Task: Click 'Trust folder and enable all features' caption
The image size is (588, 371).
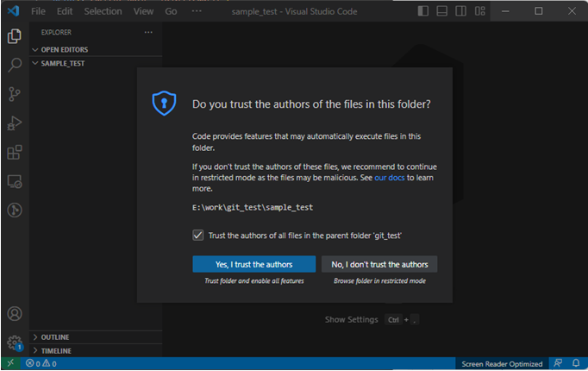Action: pyautogui.click(x=253, y=281)
